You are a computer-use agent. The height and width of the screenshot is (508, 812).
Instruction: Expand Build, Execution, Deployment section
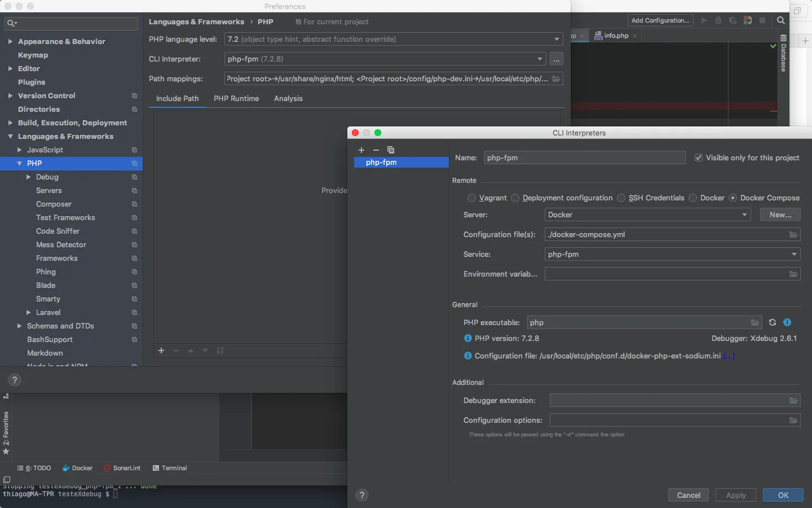coord(10,123)
